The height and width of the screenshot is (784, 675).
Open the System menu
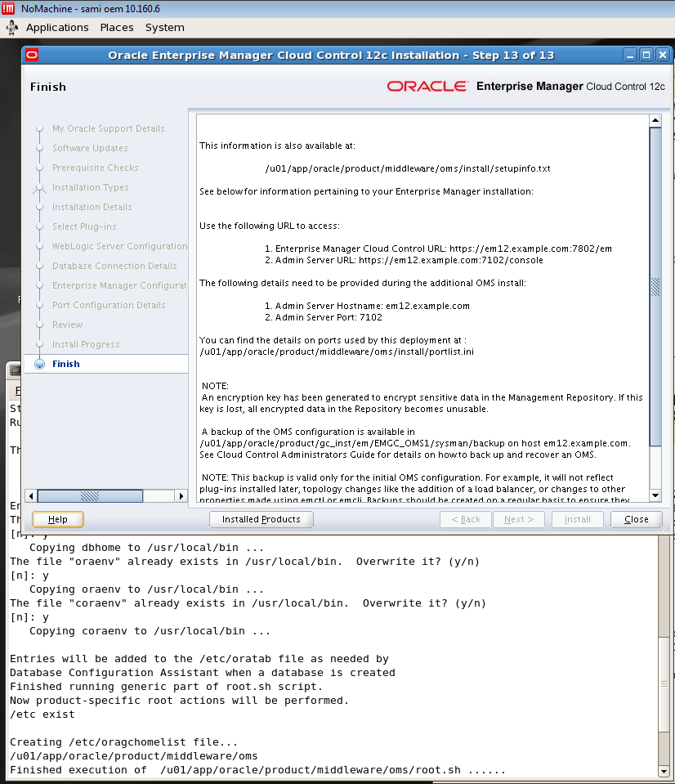point(165,28)
